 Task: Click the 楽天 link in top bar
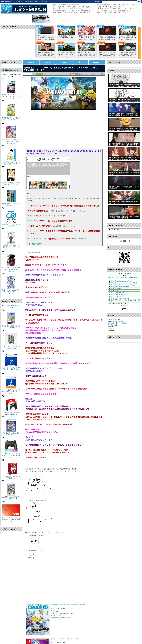pyautogui.click(x=39, y=2)
